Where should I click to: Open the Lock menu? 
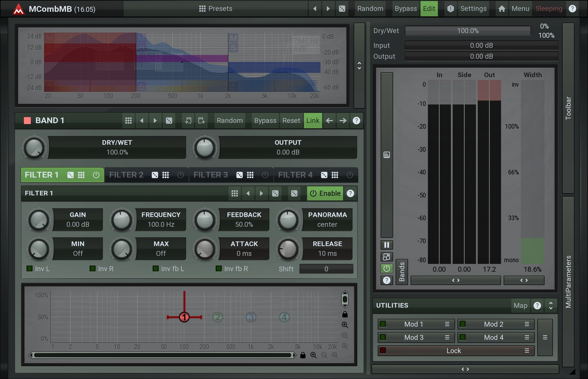(x=527, y=351)
